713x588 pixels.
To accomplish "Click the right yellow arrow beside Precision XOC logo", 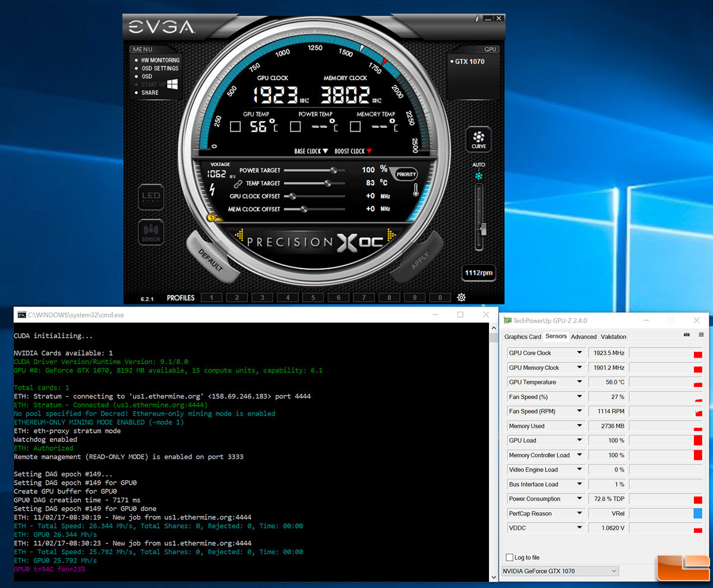I will tap(392, 235).
